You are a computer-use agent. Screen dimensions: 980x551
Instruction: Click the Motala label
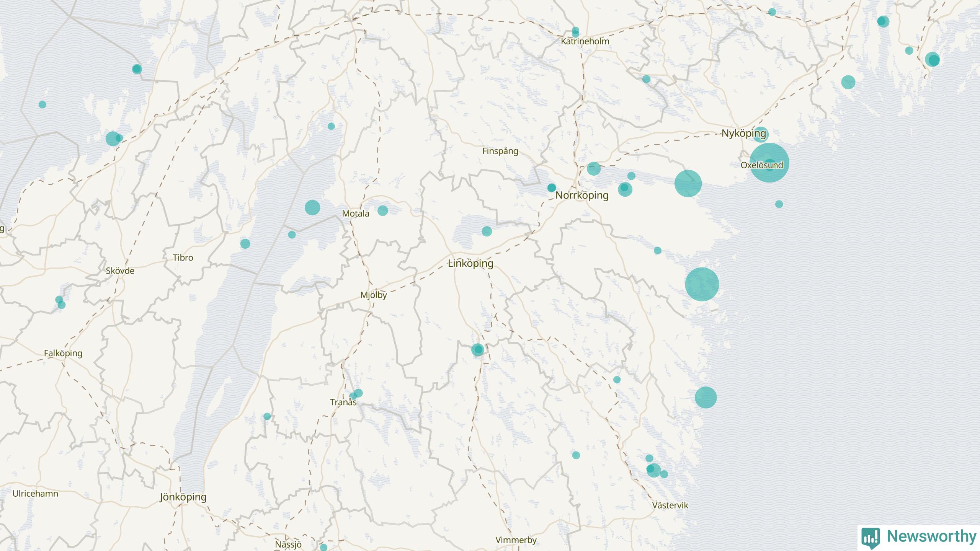click(x=356, y=214)
